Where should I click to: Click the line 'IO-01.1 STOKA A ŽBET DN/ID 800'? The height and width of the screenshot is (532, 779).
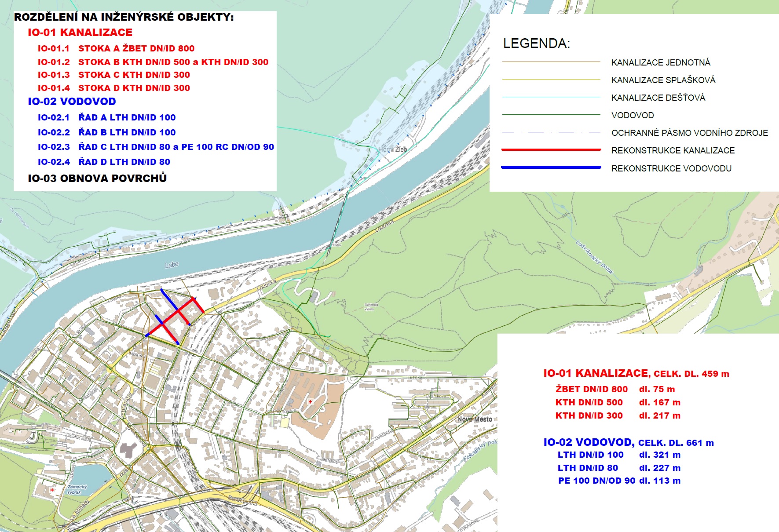pos(116,48)
